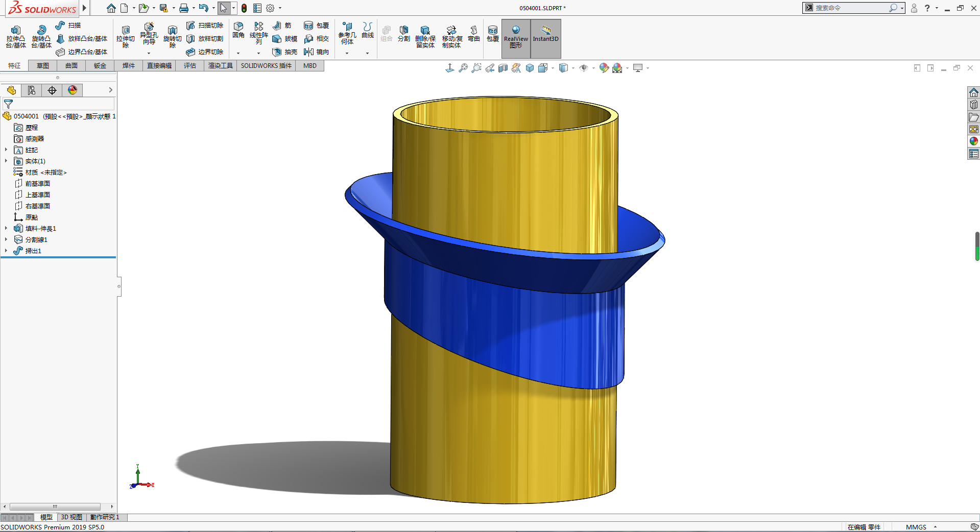Screen dimensions: 980x532
Task: Expand the 分割線1 feature node
Action: [x=6, y=239]
